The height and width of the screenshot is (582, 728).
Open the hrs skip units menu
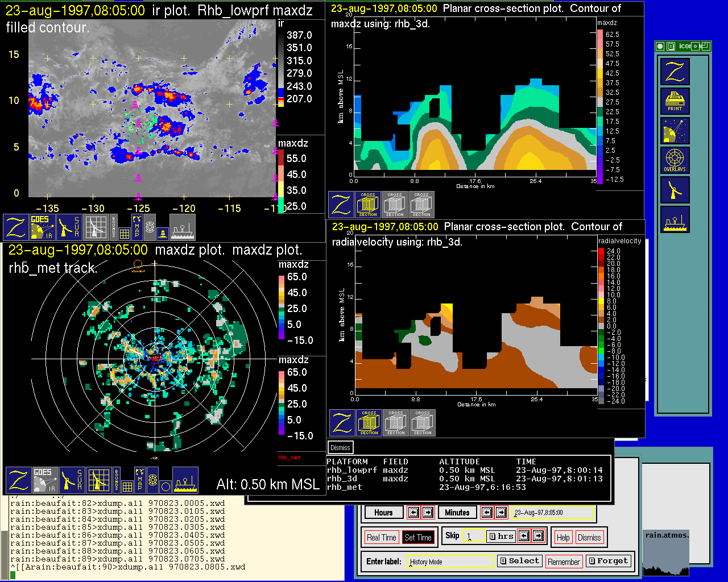click(501, 536)
